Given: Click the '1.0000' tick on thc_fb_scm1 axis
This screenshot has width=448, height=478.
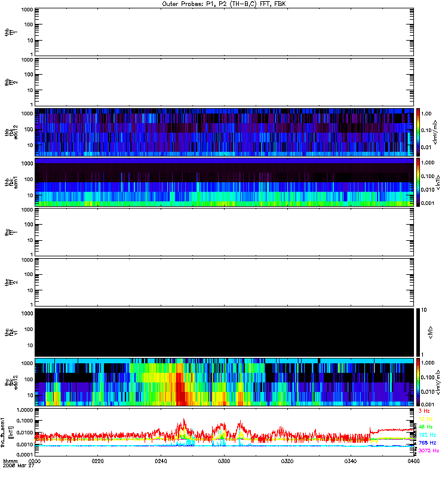Looking at the screenshot, I should (x=24, y=410).
